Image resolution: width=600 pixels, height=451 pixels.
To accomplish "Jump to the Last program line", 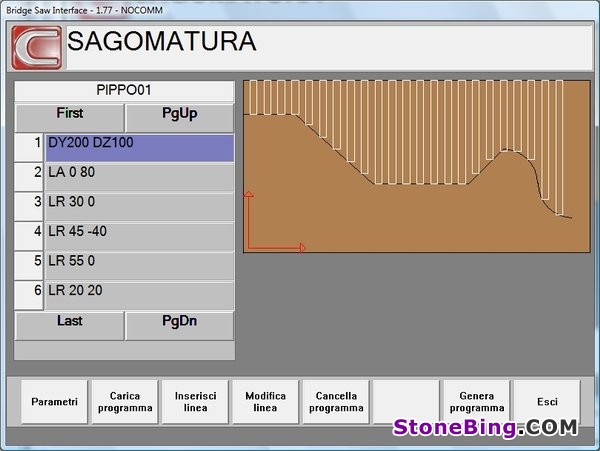I will (x=70, y=326).
